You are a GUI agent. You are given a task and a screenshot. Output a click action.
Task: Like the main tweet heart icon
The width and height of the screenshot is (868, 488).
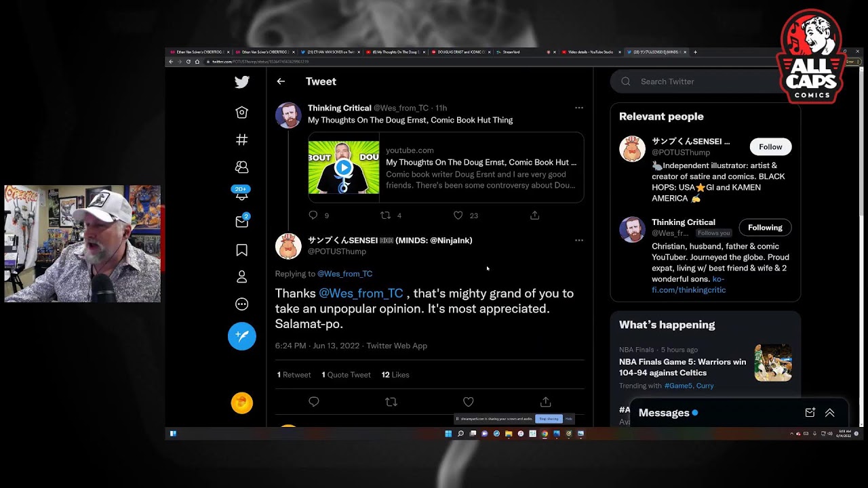coord(468,402)
